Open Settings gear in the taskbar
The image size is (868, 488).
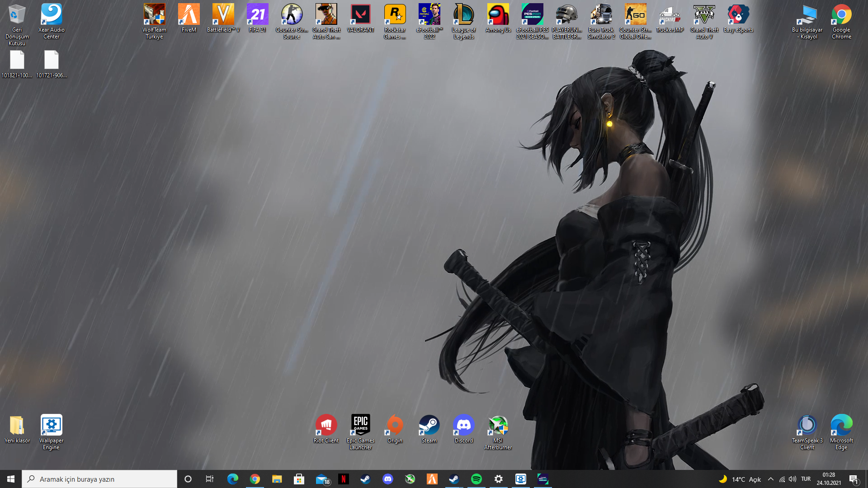tap(499, 479)
